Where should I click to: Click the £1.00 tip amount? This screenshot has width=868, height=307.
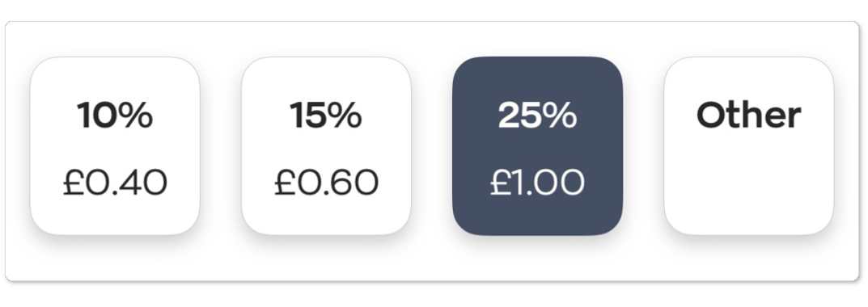[537, 183]
